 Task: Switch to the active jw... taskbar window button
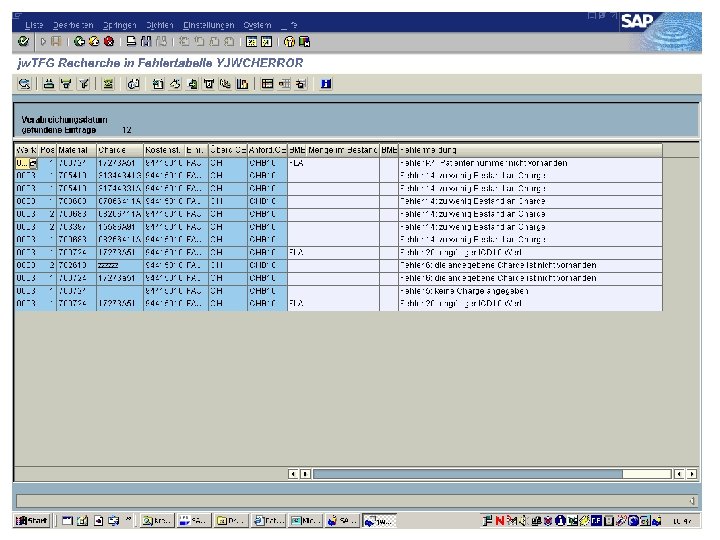[379, 521]
